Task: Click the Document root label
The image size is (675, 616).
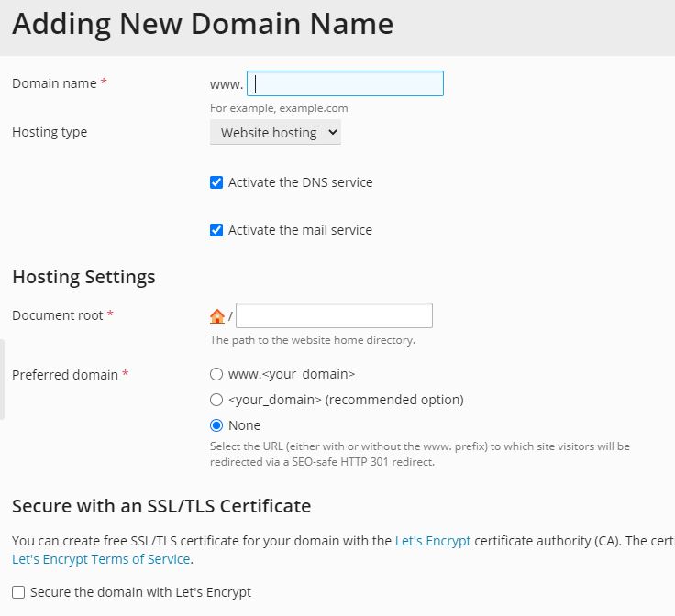Action: point(58,315)
